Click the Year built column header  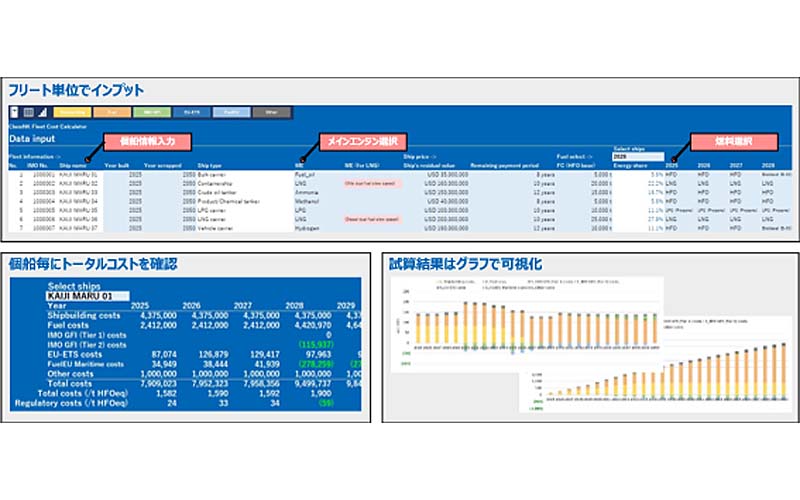click(x=117, y=165)
